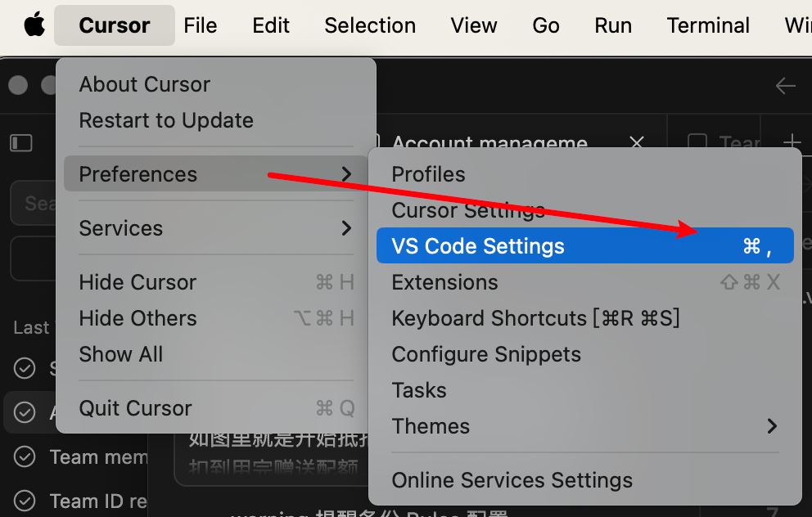812x517 pixels.
Task: Click the checkmark circle beside Team ID
Action: pos(24,501)
